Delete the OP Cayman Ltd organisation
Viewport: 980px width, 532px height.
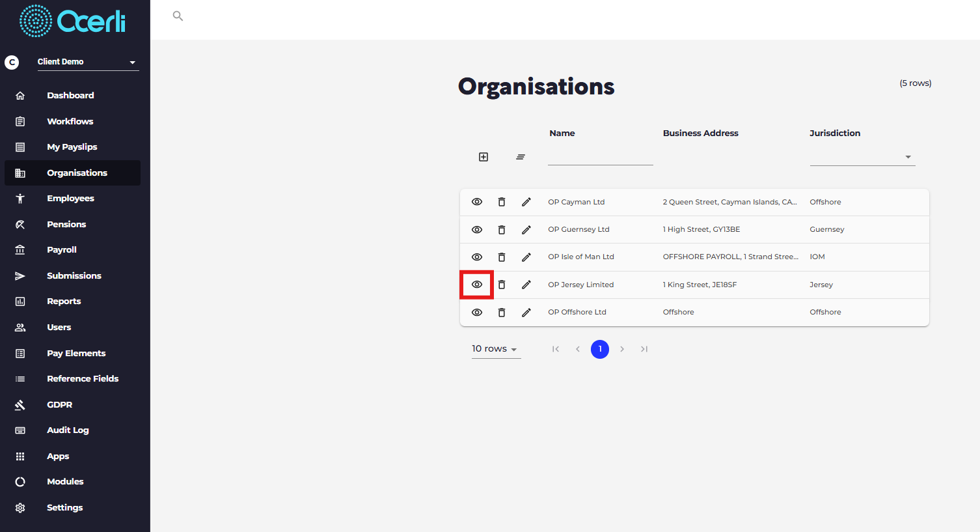click(x=502, y=202)
